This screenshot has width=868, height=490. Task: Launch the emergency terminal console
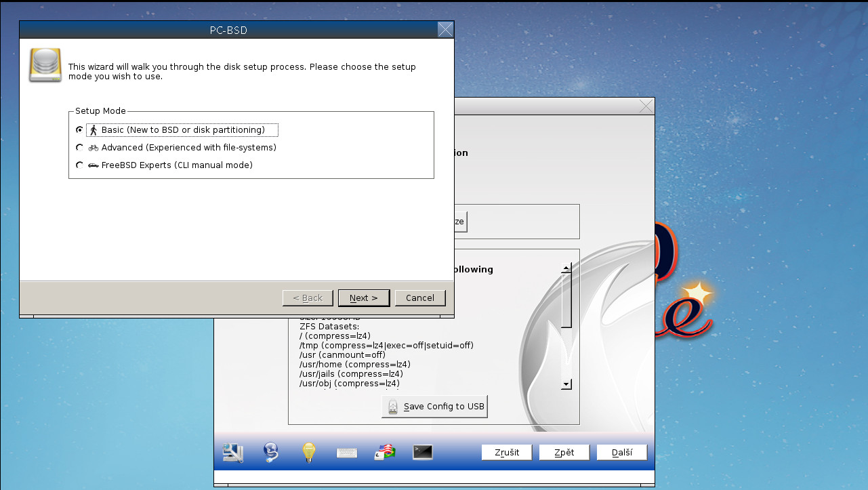click(422, 452)
